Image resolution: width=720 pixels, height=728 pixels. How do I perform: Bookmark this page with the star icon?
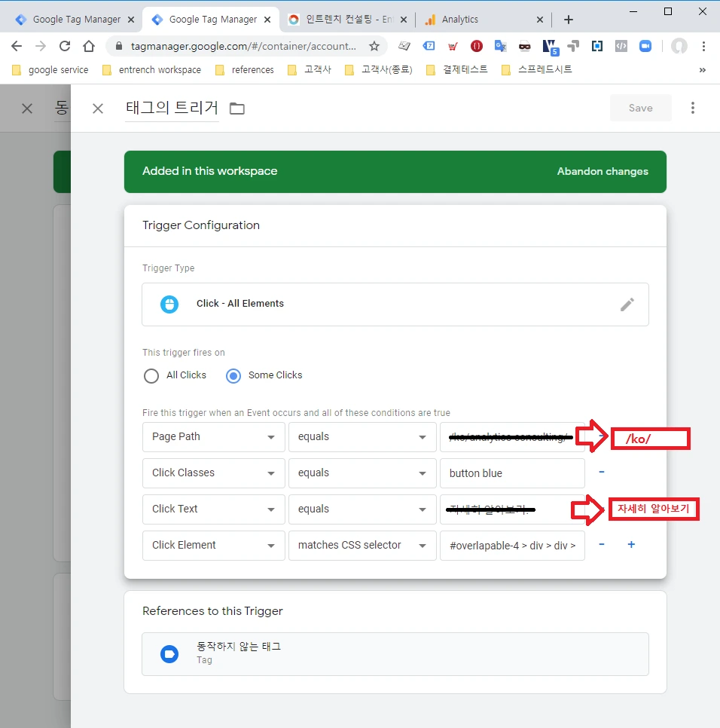tap(374, 46)
